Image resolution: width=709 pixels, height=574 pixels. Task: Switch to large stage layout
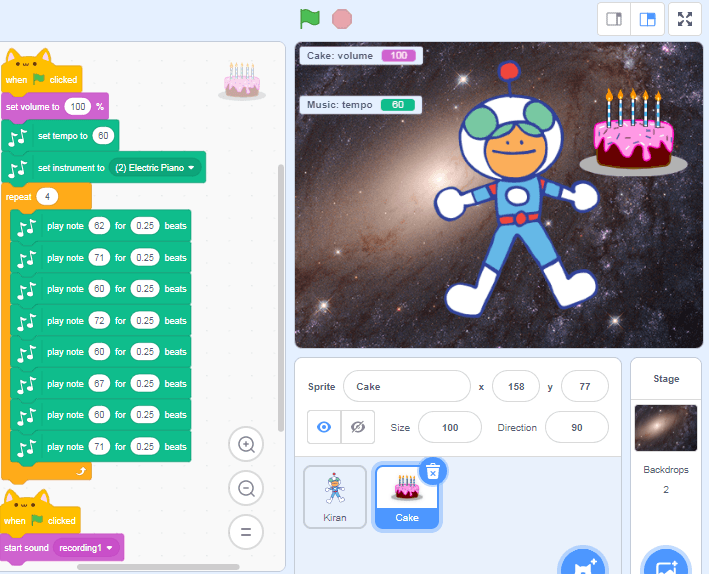tap(647, 19)
